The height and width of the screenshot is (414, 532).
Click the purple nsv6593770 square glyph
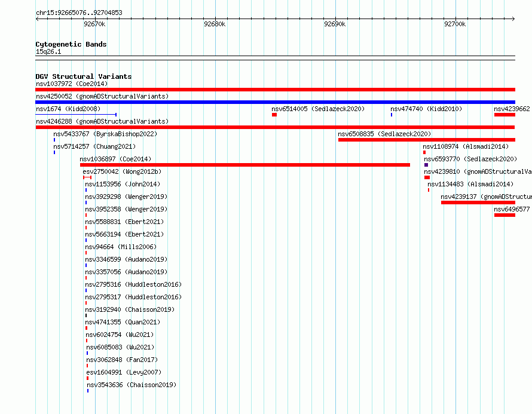[x=426, y=165]
